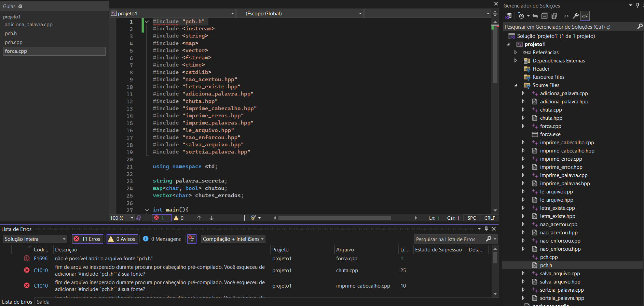Click the editor error count indicator

[162, 218]
